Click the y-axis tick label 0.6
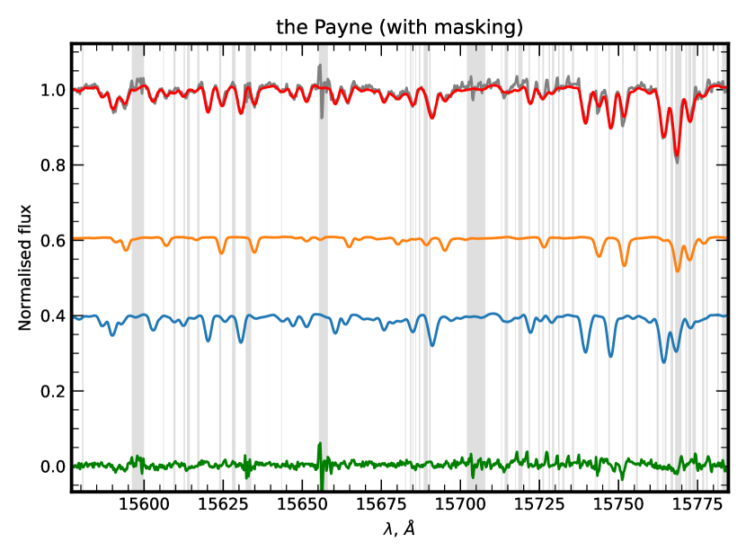This screenshot has height=560, width=746. pyautogui.click(x=53, y=241)
